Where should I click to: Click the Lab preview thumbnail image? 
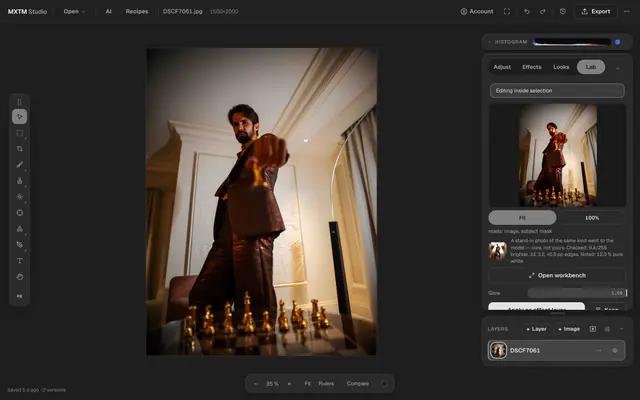point(558,155)
